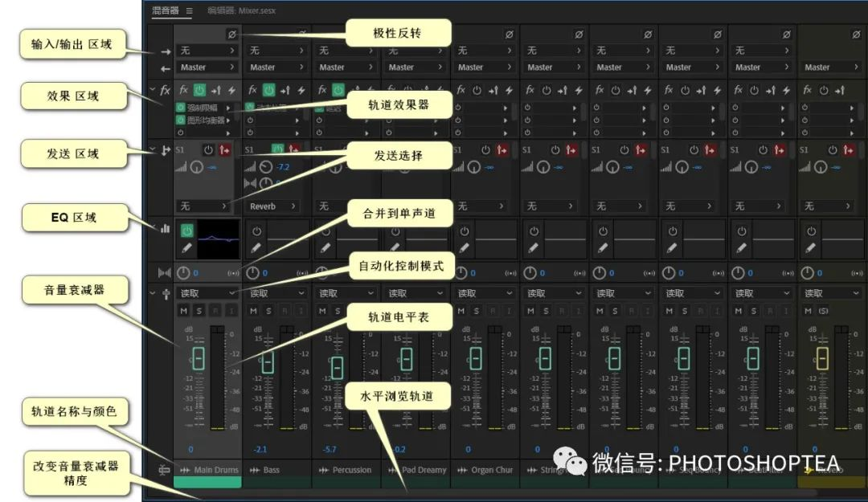
Task: Enable Organ Chur effects rack power
Action: (x=477, y=90)
